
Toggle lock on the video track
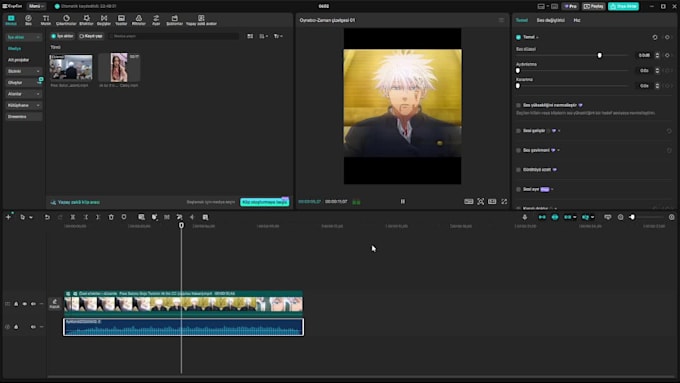point(16,304)
